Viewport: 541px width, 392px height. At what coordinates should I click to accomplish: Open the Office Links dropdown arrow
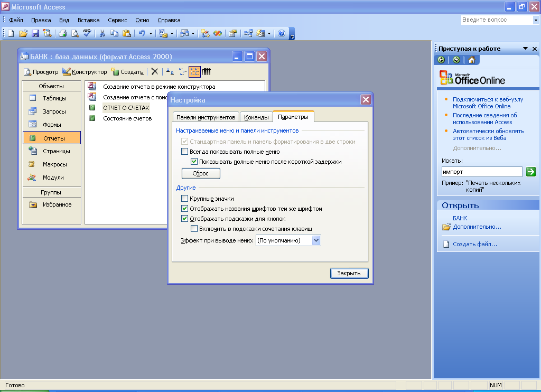172,33
